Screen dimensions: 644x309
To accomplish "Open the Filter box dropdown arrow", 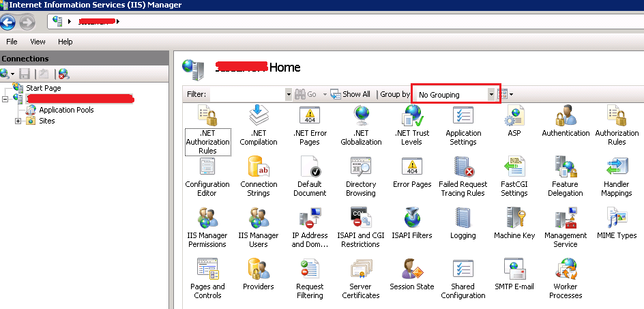I will [289, 95].
